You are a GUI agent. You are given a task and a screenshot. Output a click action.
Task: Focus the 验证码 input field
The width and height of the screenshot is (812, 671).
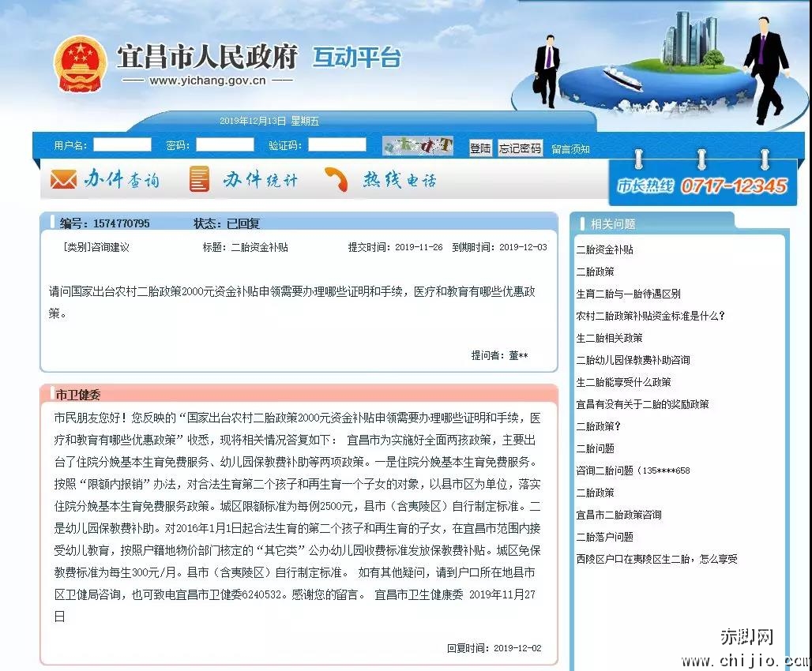[x=337, y=145]
